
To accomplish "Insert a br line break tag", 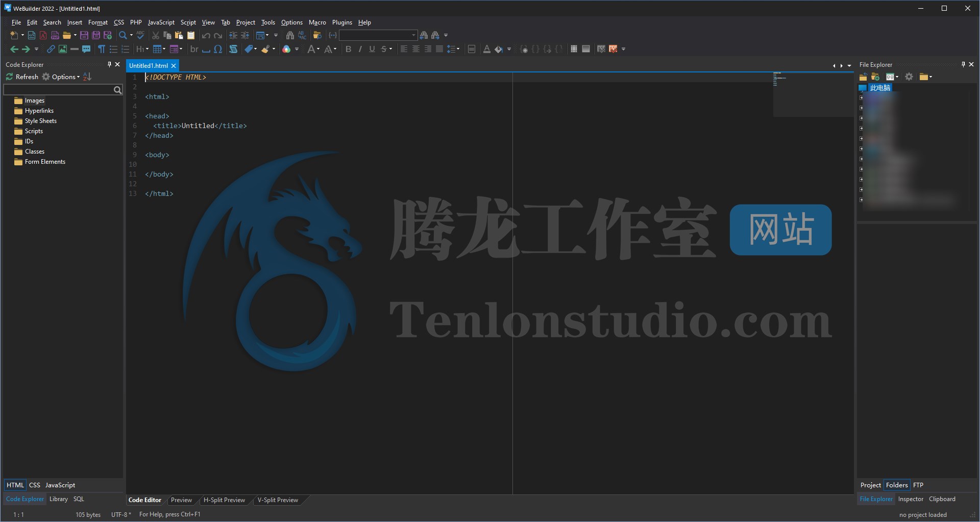I will pyautogui.click(x=194, y=49).
